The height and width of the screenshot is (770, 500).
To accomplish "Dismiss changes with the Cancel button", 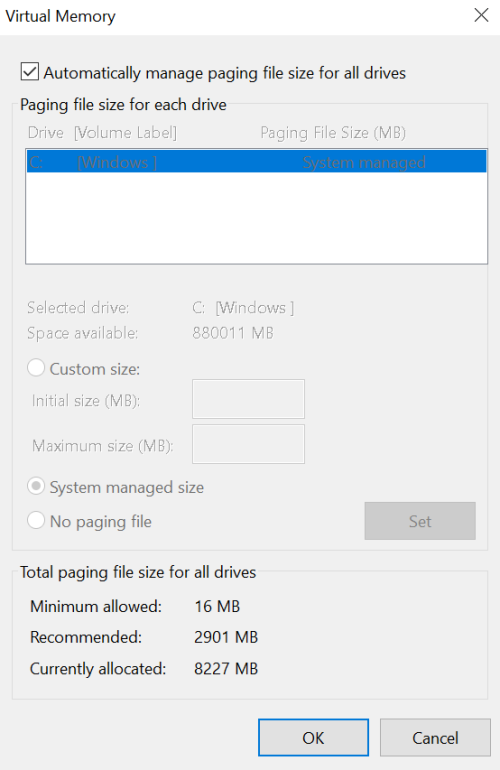I will (x=435, y=738).
